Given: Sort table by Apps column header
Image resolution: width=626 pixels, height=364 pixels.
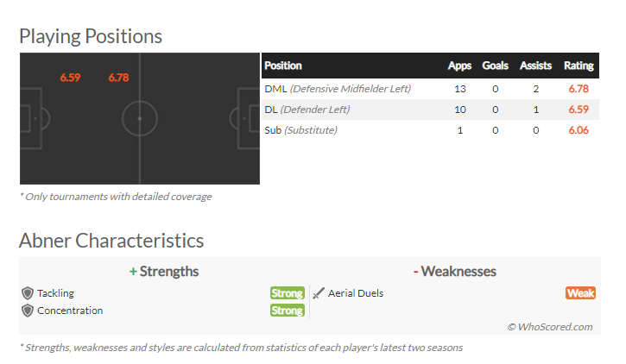Looking at the screenshot, I should 459,66.
